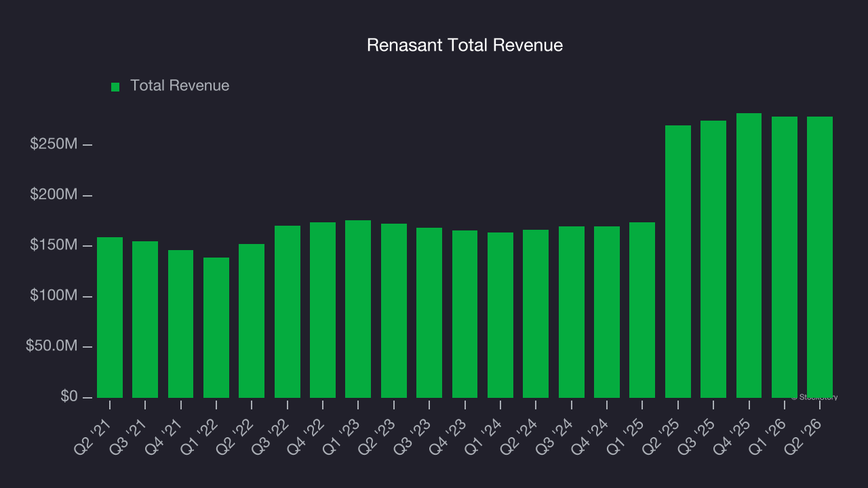The height and width of the screenshot is (488, 868).
Task: Click the $50.0M y-axis label
Action: click(52, 346)
